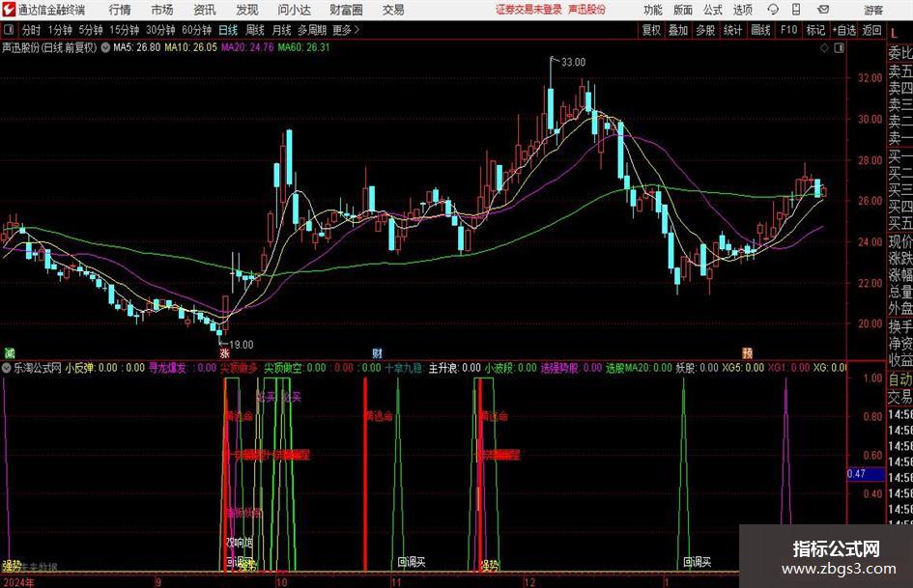Open the 公式 menu

[712, 10]
